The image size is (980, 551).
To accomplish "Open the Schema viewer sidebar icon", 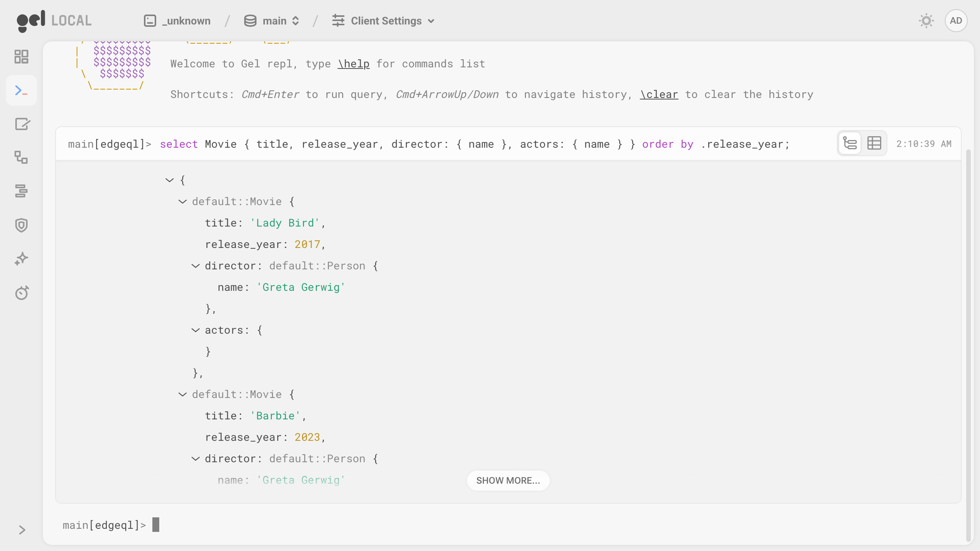I will click(x=21, y=157).
